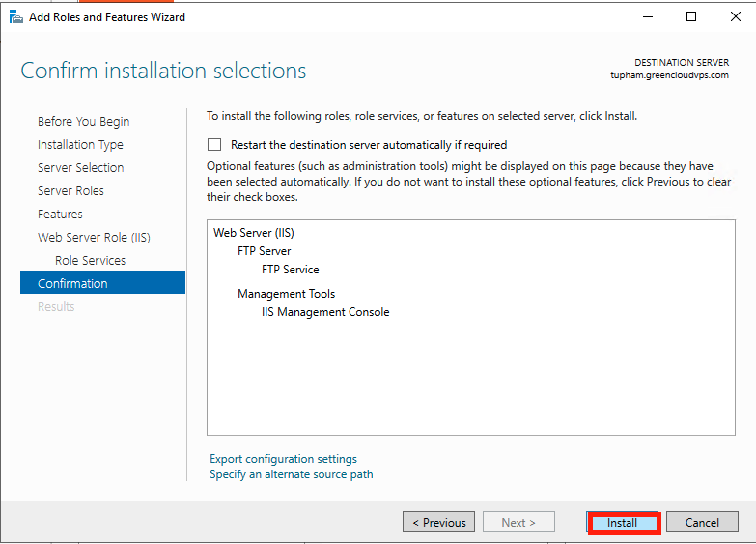Close the wizard with the X icon

pyautogui.click(x=736, y=16)
